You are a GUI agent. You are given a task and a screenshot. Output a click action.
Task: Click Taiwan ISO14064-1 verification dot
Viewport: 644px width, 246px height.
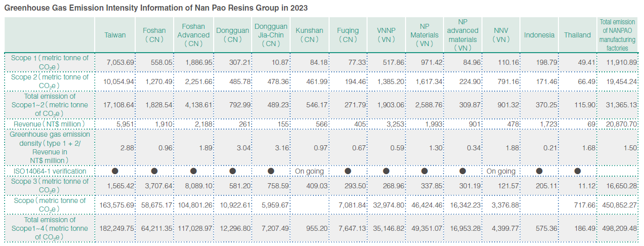click(x=115, y=171)
